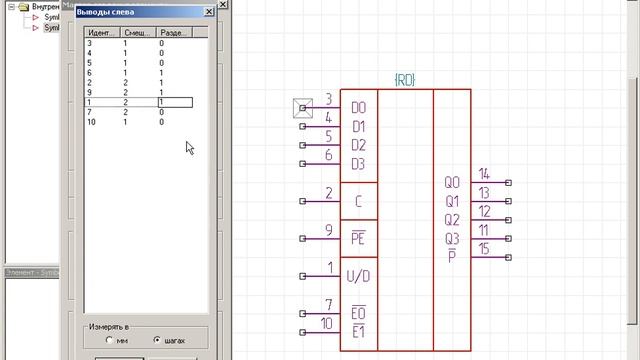Click the pin 9 endpoint on the left
Screen dimensions: 640x360
tap(302, 238)
